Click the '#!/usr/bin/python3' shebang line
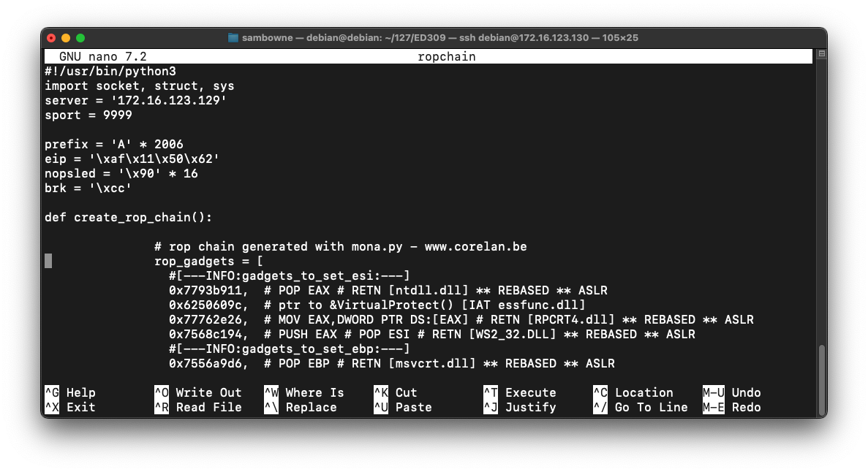The height and width of the screenshot is (472, 868). click(110, 72)
